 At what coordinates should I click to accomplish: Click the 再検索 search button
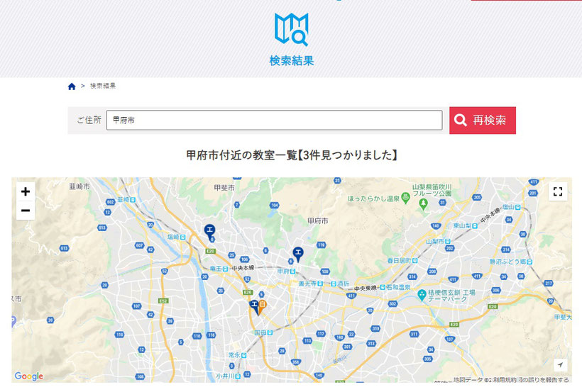click(x=483, y=121)
